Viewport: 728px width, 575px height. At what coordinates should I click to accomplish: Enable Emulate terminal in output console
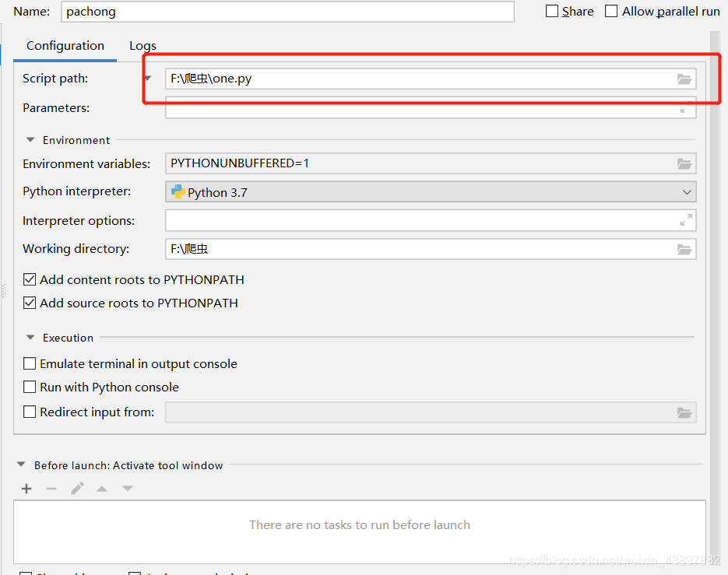click(30, 363)
